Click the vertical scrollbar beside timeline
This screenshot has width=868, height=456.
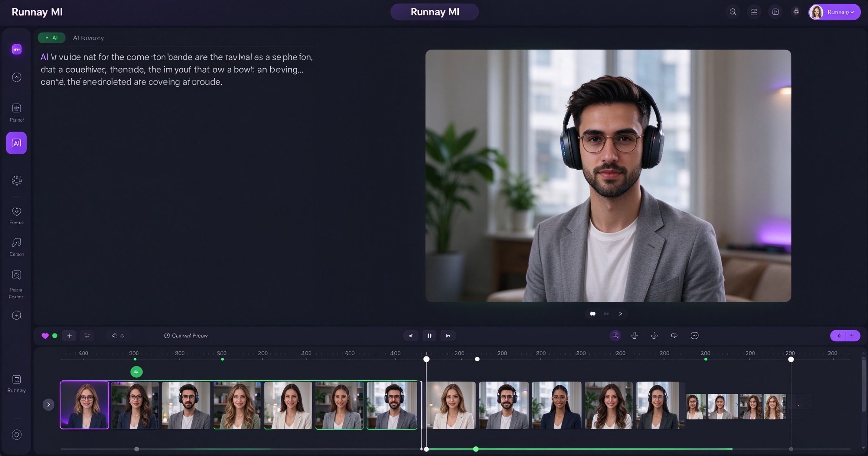863,385
